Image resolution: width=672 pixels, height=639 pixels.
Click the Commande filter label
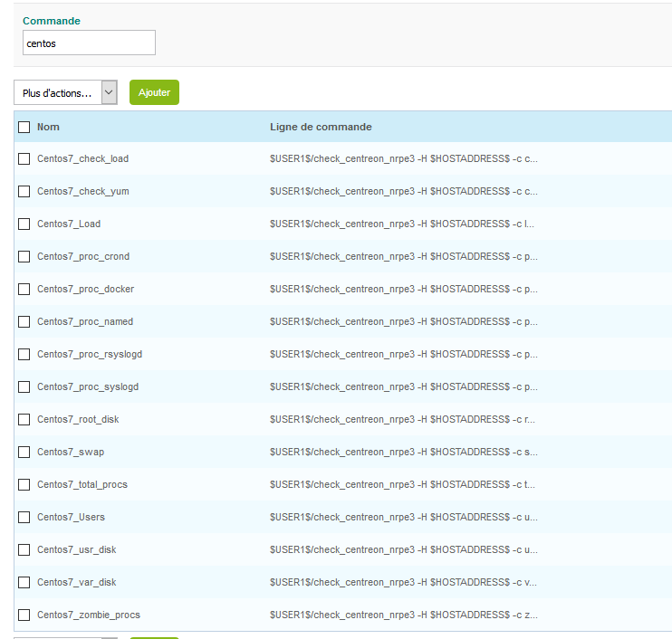pos(52,21)
